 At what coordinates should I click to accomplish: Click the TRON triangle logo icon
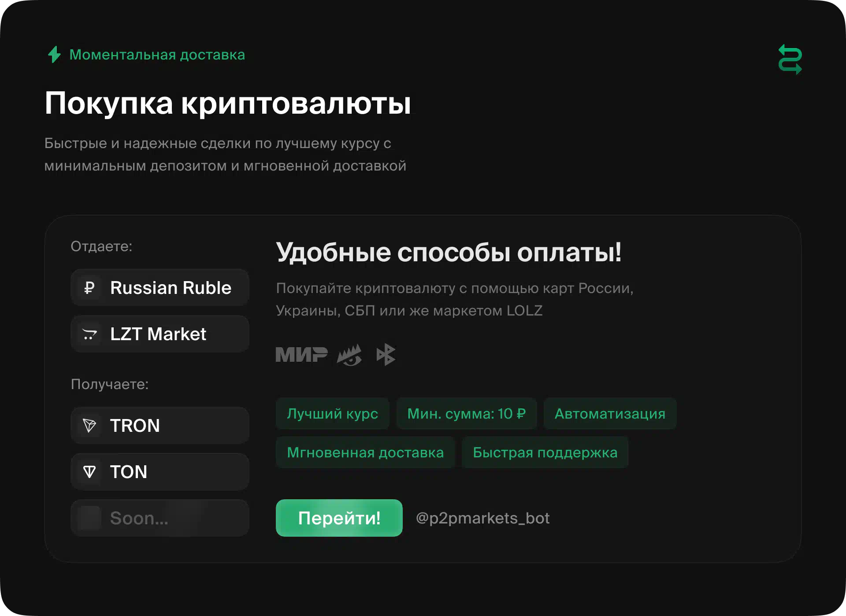pos(89,426)
